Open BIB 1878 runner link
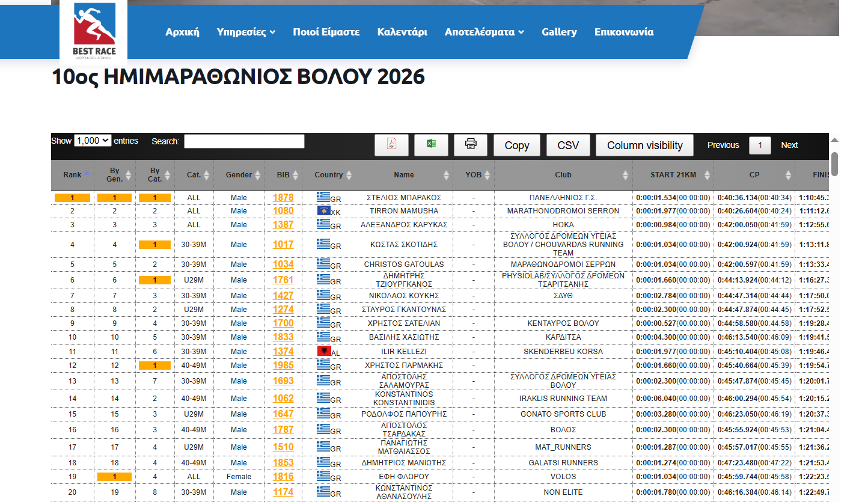868x502 pixels. [283, 198]
